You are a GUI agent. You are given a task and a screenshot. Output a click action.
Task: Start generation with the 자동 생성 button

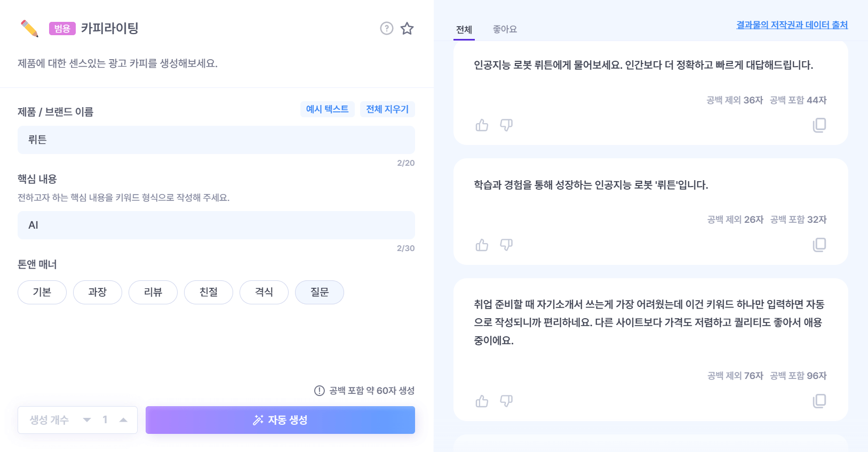(x=280, y=420)
